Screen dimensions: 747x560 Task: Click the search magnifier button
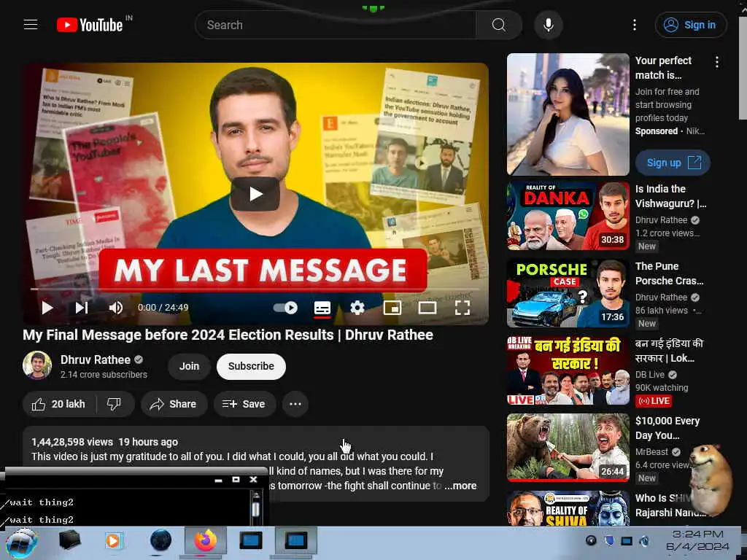[498, 25]
